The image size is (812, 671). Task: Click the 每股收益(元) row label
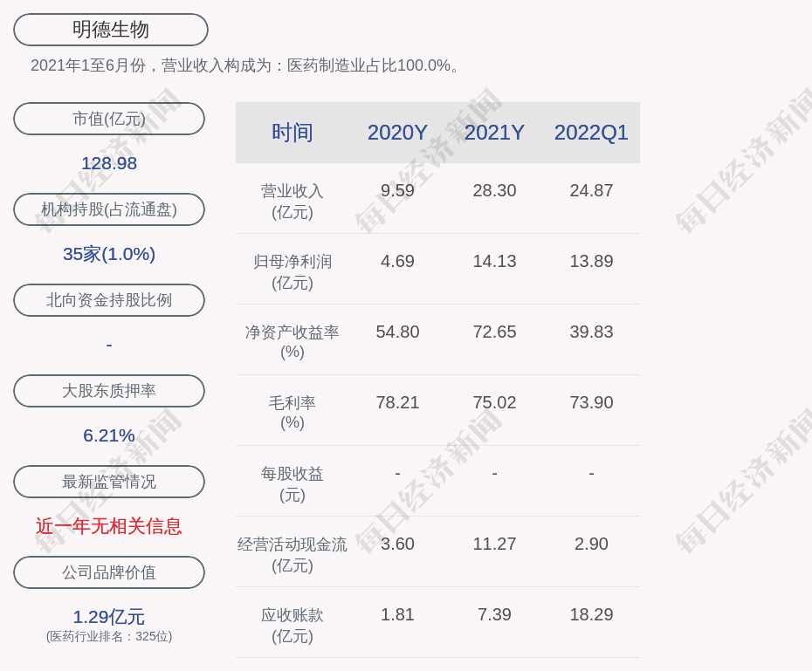(292, 484)
